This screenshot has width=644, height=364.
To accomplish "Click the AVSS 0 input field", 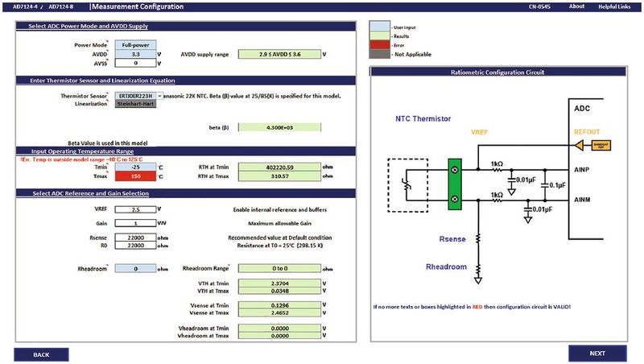I will pos(135,63).
